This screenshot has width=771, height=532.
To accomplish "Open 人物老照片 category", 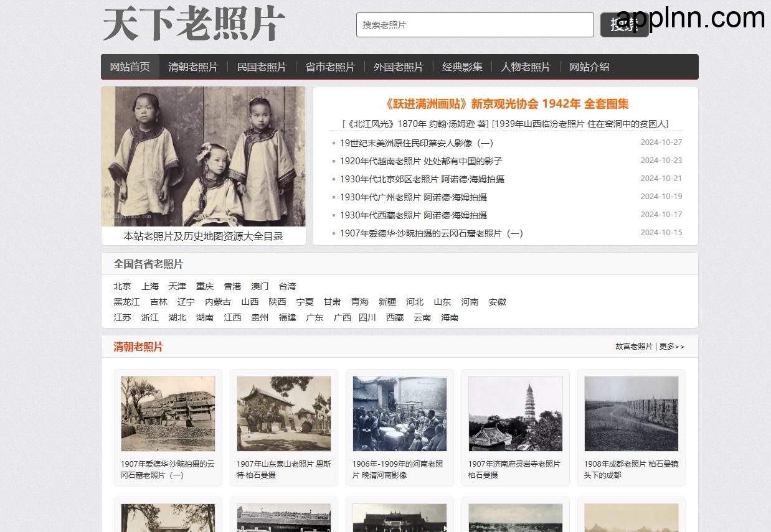I will tap(526, 67).
